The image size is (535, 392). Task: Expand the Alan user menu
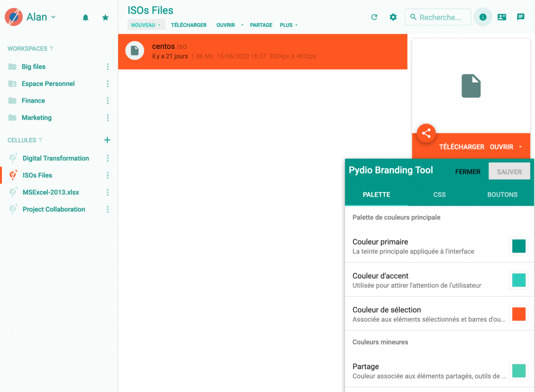pos(53,17)
